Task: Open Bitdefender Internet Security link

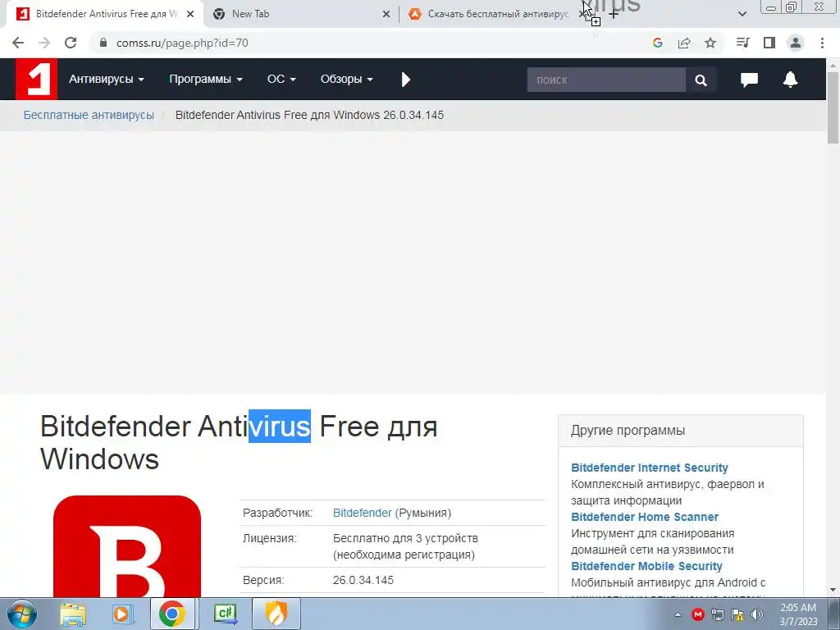Action: click(x=650, y=468)
